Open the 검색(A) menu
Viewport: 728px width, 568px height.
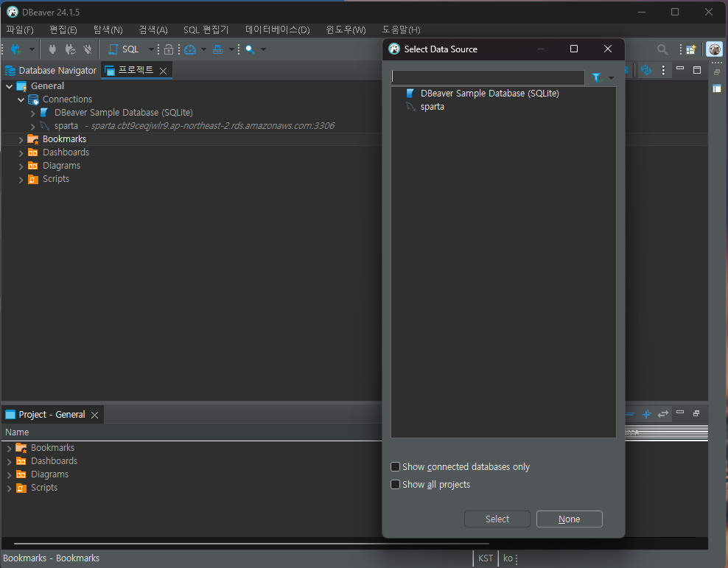click(x=153, y=29)
